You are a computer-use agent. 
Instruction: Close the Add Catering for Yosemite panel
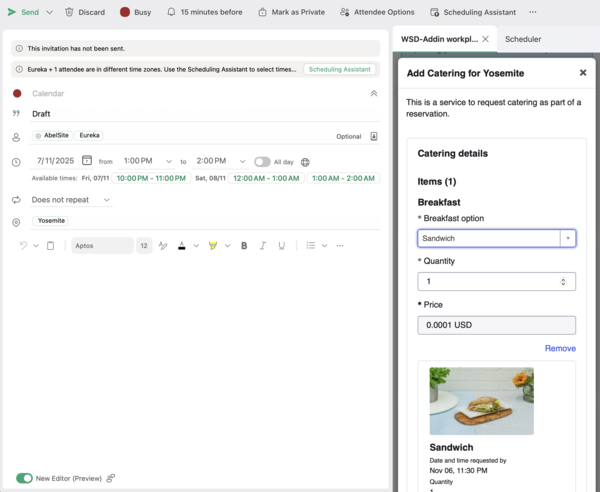583,73
